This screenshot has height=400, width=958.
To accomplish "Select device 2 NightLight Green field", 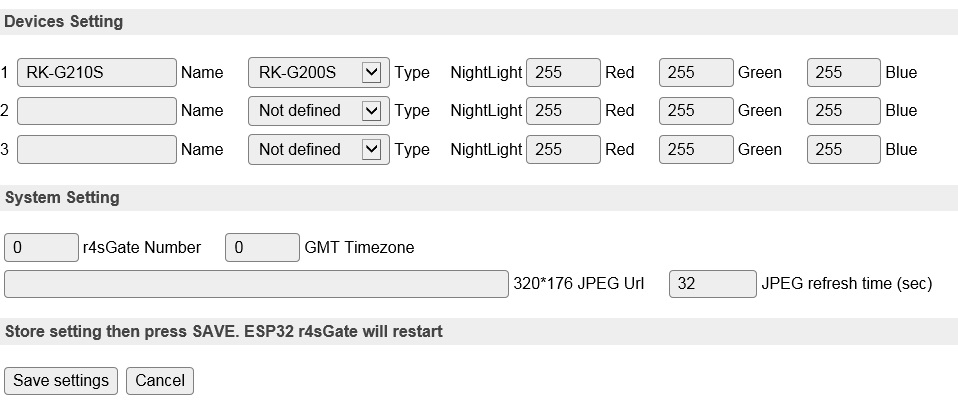I will click(696, 110).
